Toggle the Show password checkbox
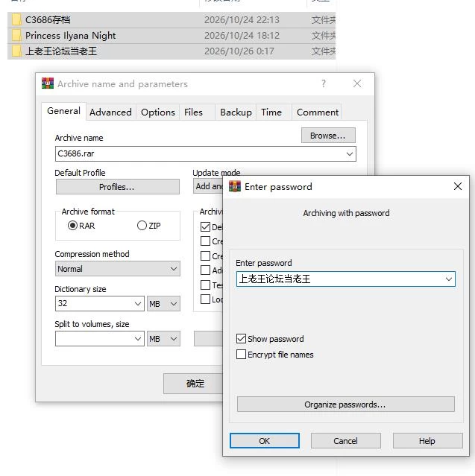Viewport: 475px width, 476px height. (x=241, y=338)
